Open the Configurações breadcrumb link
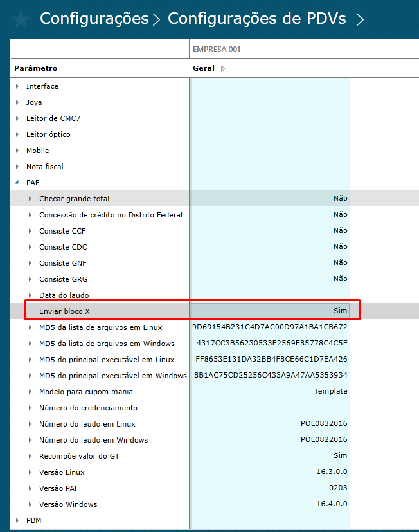The height and width of the screenshot is (532, 419). [94, 19]
